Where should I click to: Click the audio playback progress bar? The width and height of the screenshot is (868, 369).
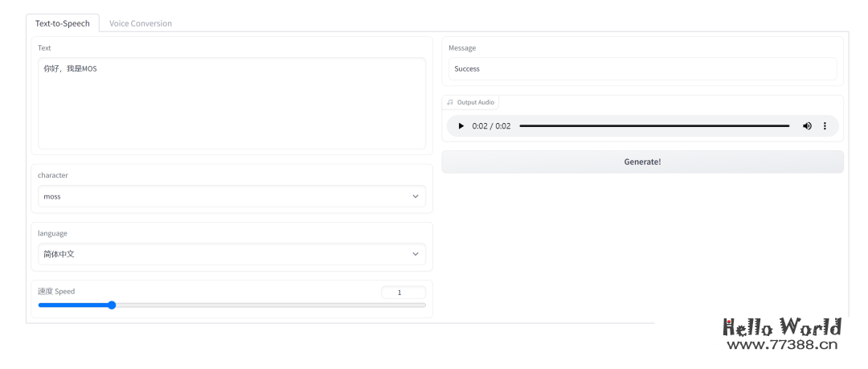[x=654, y=126]
